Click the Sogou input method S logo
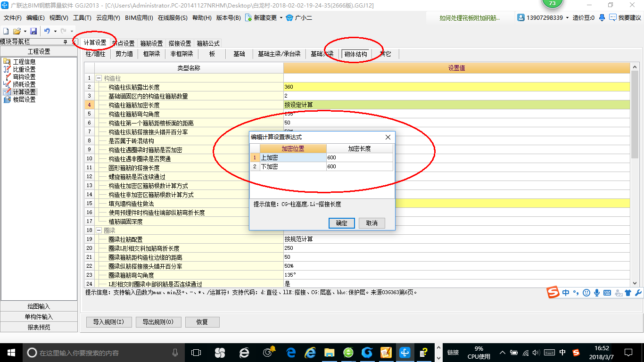Image resolution: width=644 pixels, height=362 pixels. [x=553, y=292]
